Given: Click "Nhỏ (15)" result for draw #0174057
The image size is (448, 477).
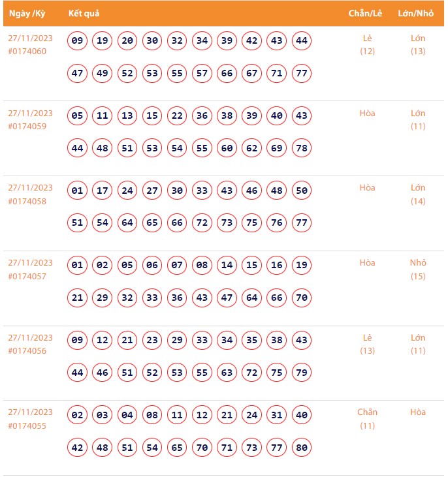Looking at the screenshot, I should (418, 269).
